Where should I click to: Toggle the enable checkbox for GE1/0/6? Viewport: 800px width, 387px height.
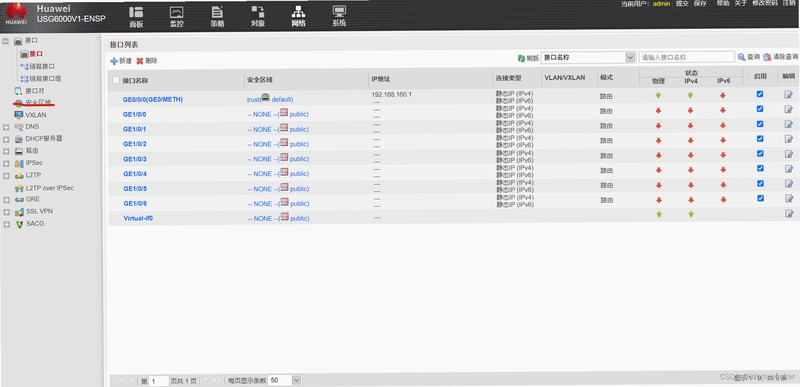(760, 198)
